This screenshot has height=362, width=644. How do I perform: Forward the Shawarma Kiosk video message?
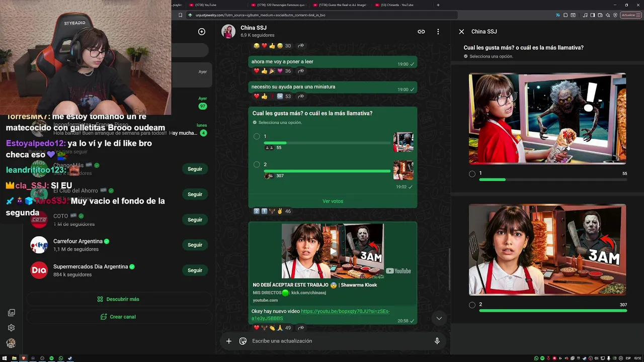301,328
